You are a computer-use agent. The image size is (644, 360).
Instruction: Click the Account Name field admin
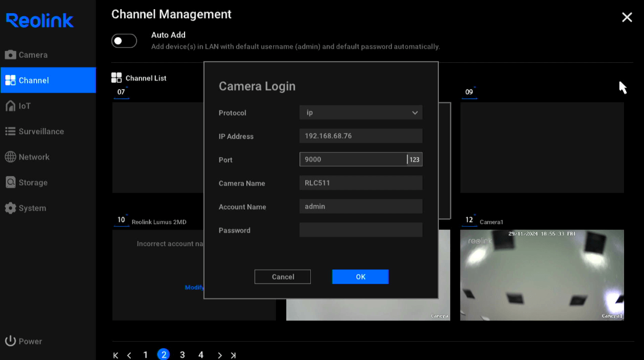pyautogui.click(x=361, y=206)
